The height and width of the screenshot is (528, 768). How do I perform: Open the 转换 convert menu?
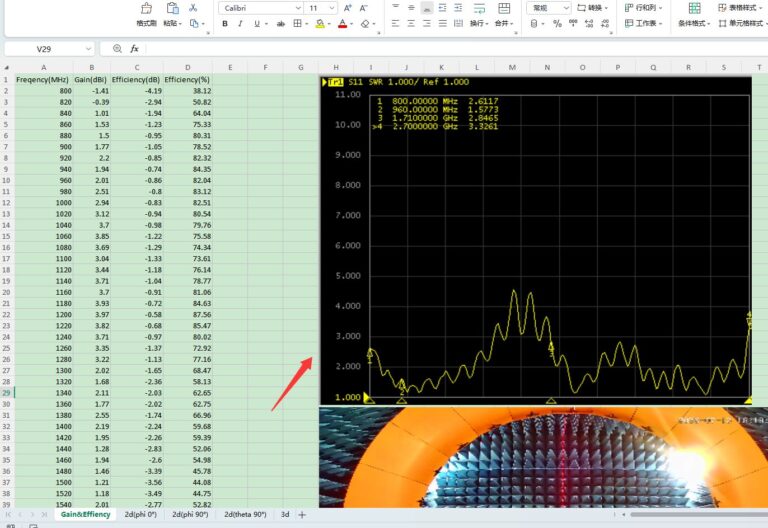pos(592,8)
